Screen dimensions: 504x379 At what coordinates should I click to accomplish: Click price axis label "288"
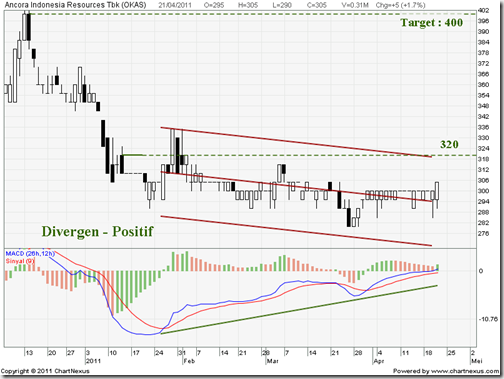point(483,212)
